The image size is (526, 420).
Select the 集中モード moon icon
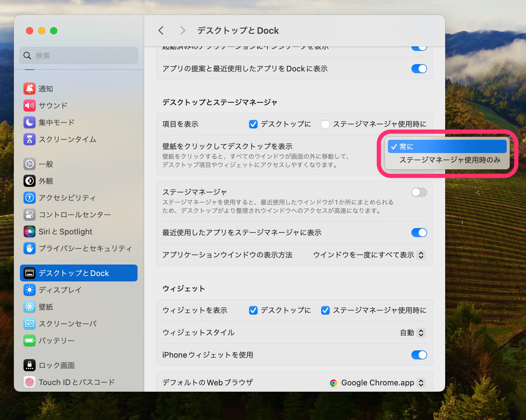click(30, 122)
